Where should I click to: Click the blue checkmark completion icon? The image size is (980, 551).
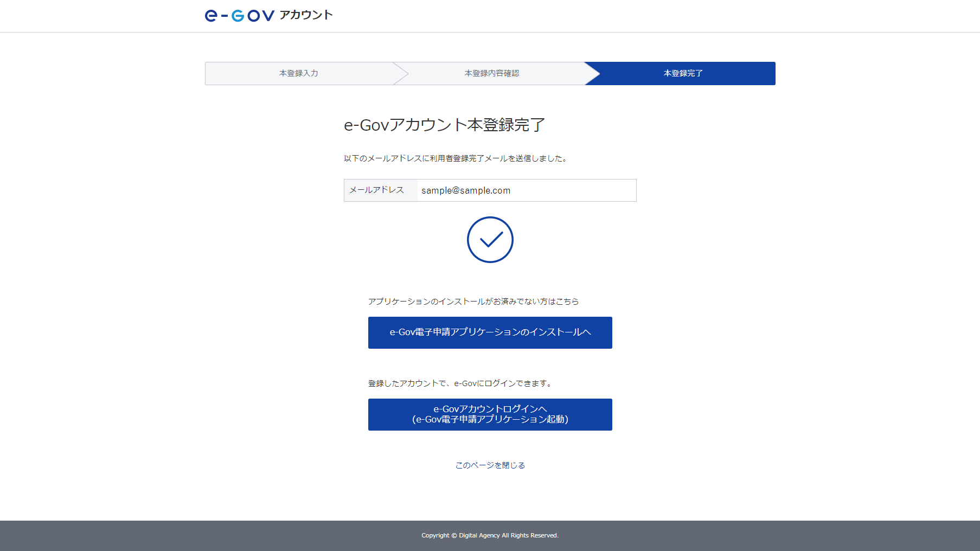pos(490,240)
